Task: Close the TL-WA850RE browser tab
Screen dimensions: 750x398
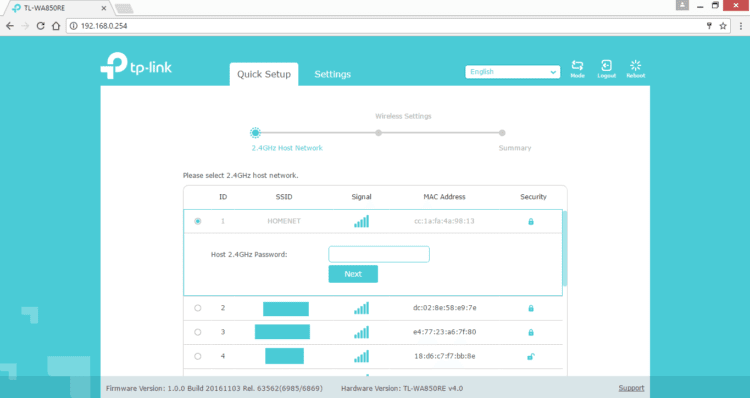Action: pyautogui.click(x=104, y=8)
